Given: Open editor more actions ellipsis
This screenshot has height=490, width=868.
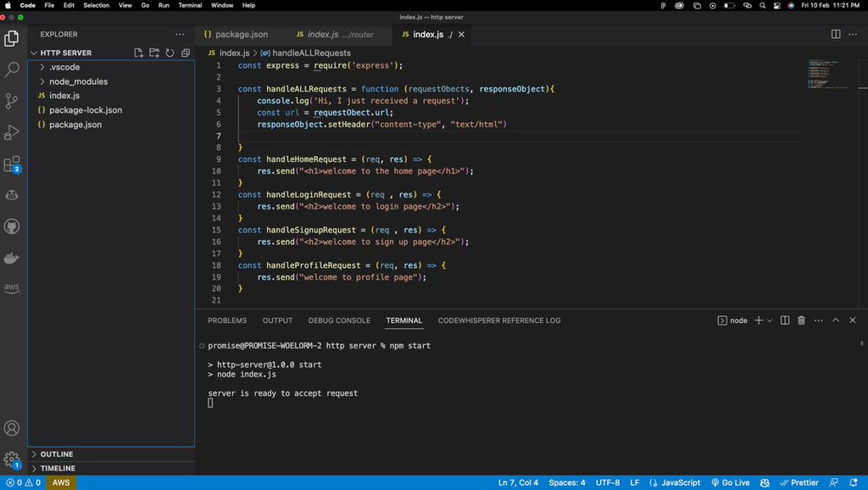Looking at the screenshot, I should [853, 34].
